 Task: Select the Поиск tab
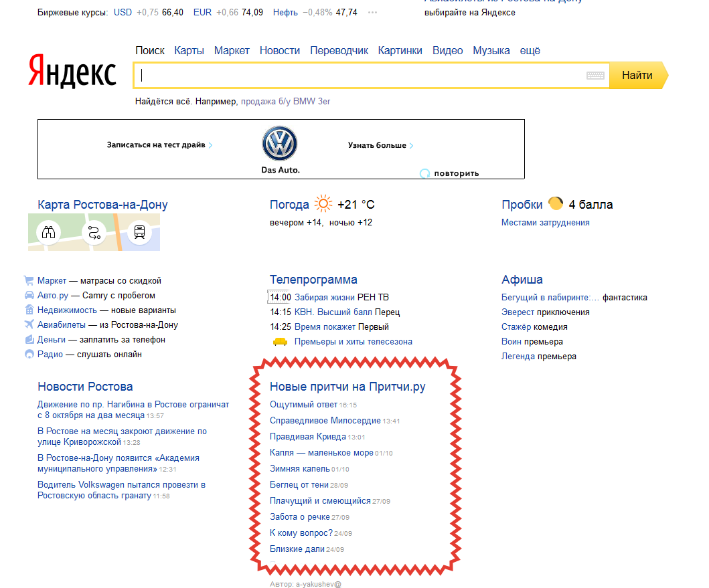coord(150,51)
